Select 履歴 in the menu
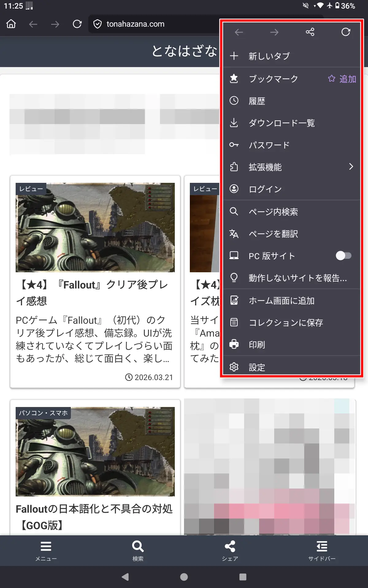 pos(257,101)
